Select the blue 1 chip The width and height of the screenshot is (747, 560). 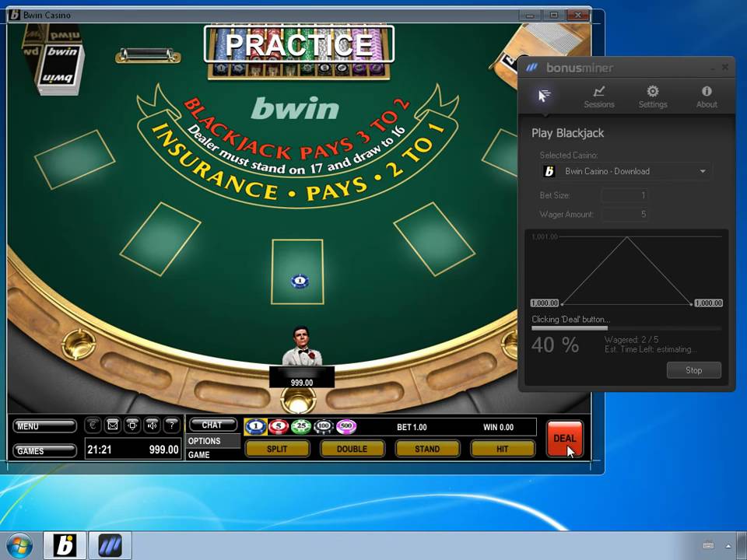256,426
